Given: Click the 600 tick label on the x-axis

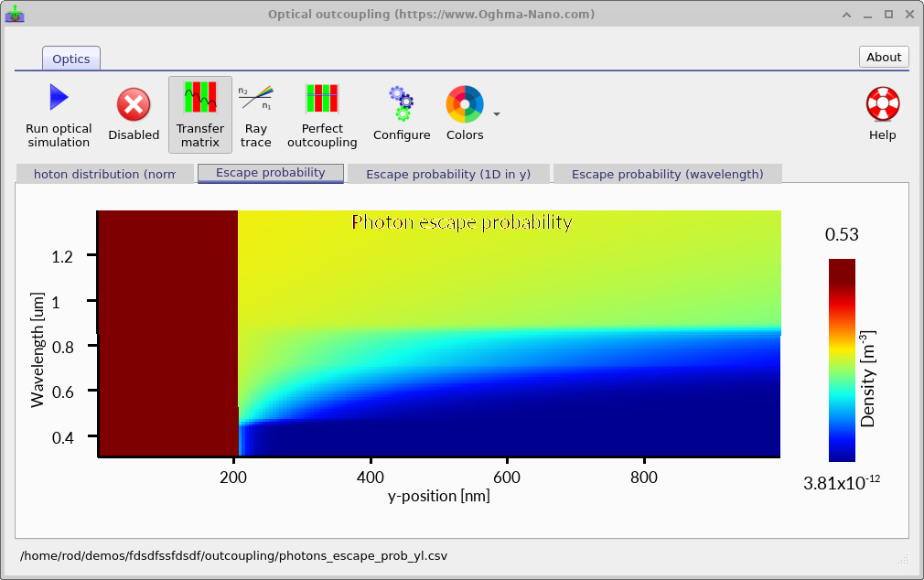Looking at the screenshot, I should tap(507, 477).
